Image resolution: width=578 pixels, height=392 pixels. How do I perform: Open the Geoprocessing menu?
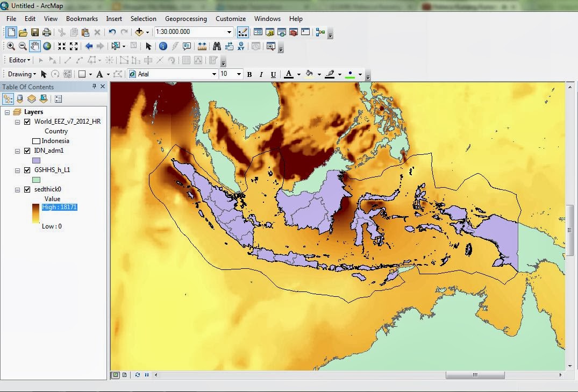tap(186, 18)
